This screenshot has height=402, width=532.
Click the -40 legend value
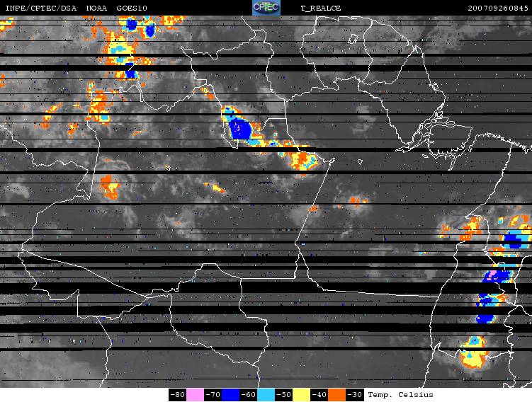(x=319, y=395)
